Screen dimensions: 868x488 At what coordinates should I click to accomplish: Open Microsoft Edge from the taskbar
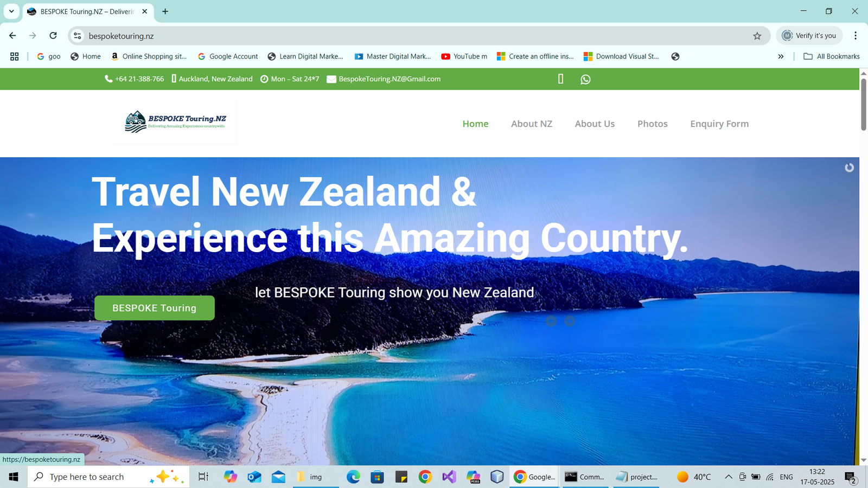pos(353,477)
